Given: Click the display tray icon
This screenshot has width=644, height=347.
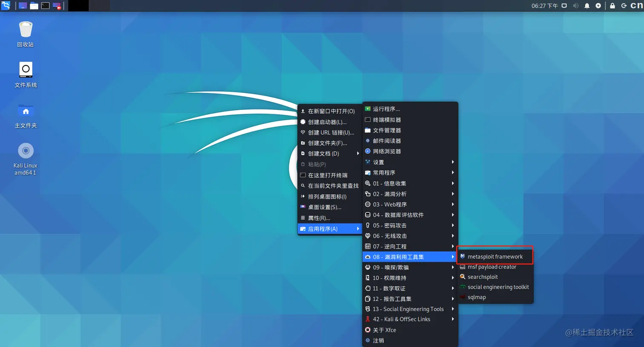Looking at the screenshot, I should [564, 6].
